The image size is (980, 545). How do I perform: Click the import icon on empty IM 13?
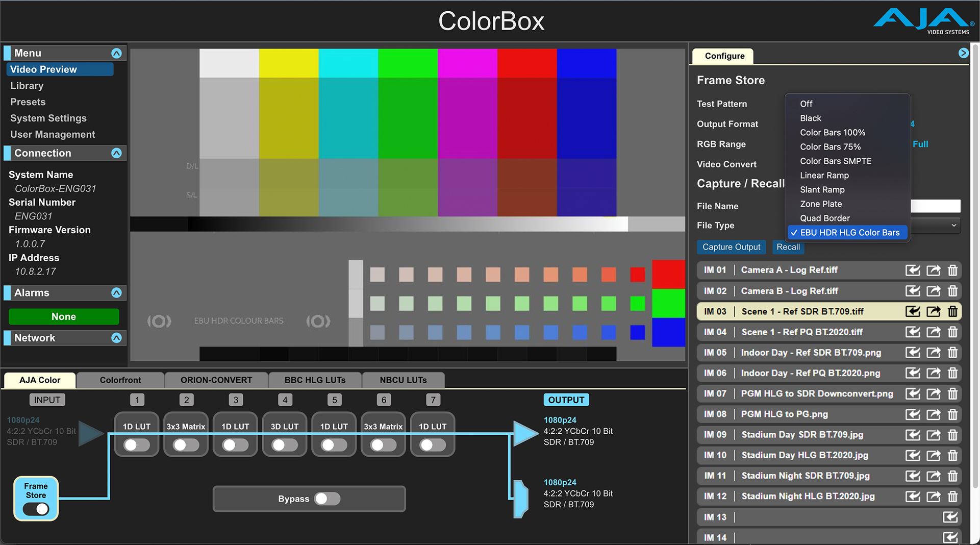pos(950,517)
